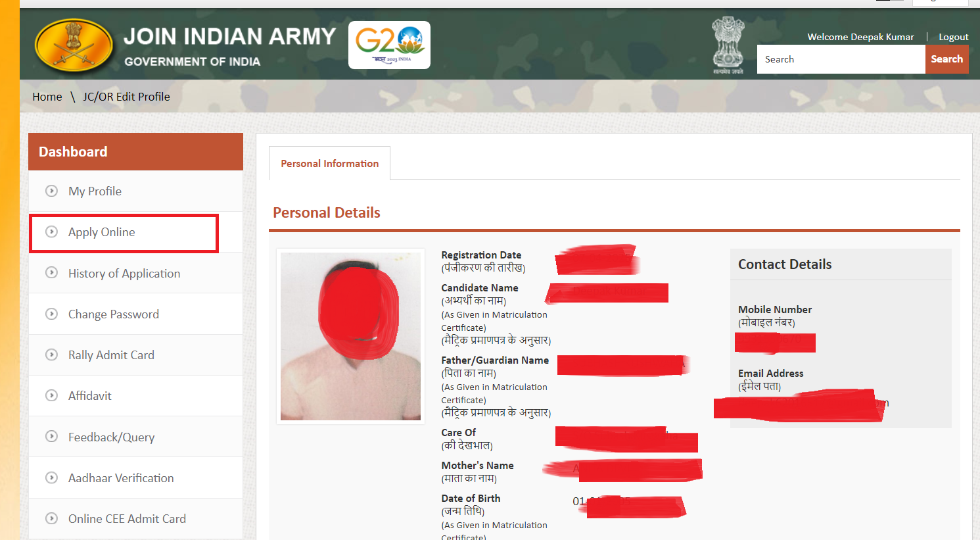Click the JC/OR Edit Profile breadcrumb
The width and height of the screenshot is (980, 540).
(x=126, y=97)
